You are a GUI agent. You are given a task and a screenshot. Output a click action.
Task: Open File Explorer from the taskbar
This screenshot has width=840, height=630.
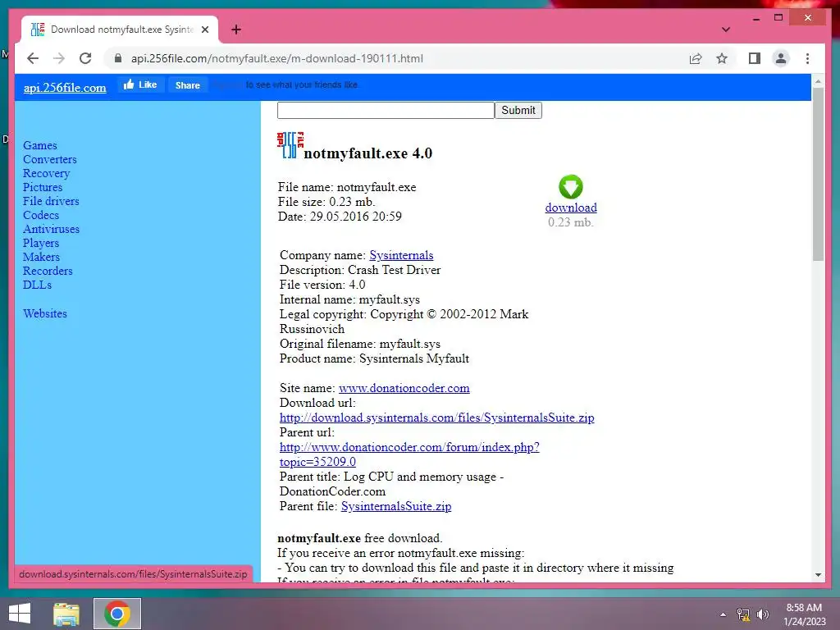click(x=66, y=614)
